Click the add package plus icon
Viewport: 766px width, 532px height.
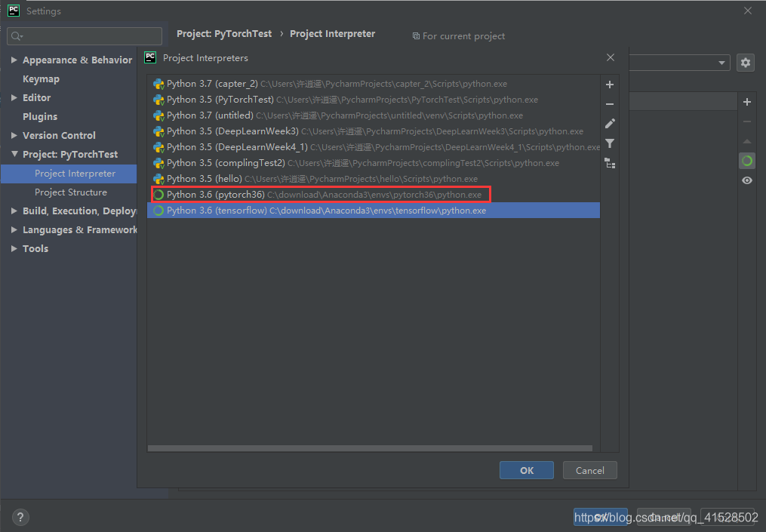(x=746, y=102)
